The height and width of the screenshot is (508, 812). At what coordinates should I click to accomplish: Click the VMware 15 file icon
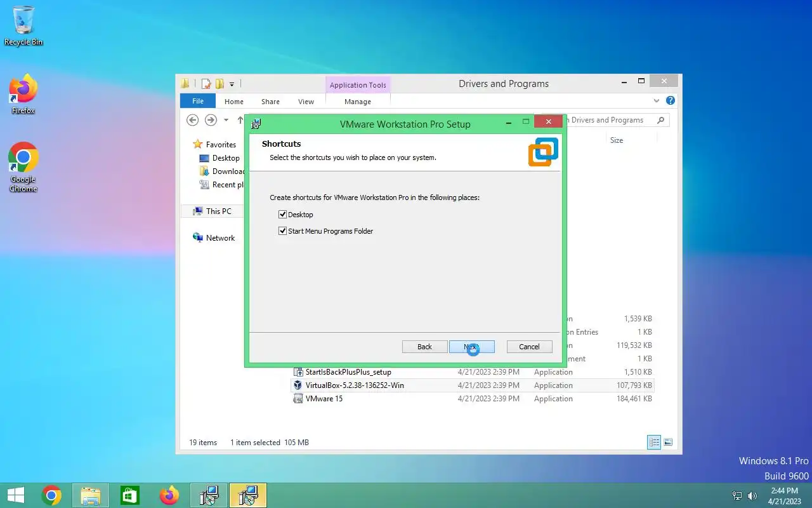click(x=298, y=399)
